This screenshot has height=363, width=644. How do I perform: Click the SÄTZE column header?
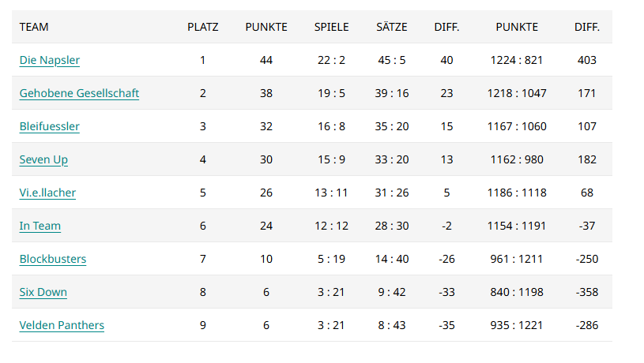[x=392, y=27]
